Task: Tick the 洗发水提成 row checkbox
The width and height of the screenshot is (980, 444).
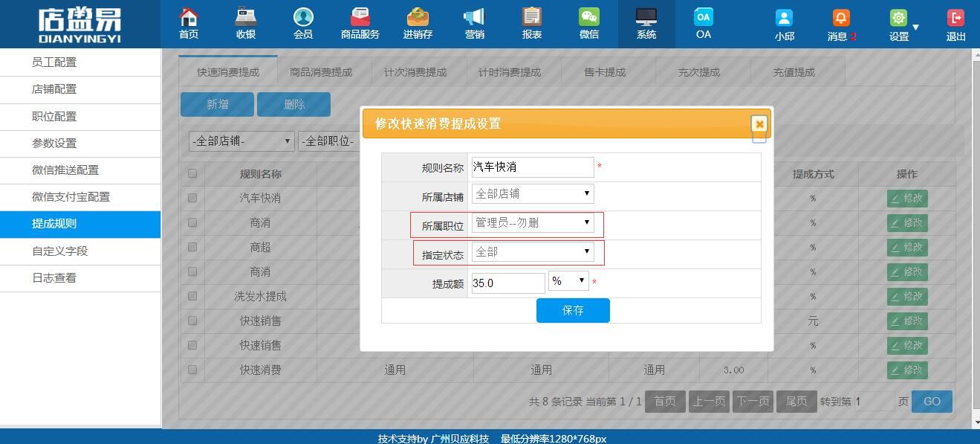Action: tap(192, 296)
